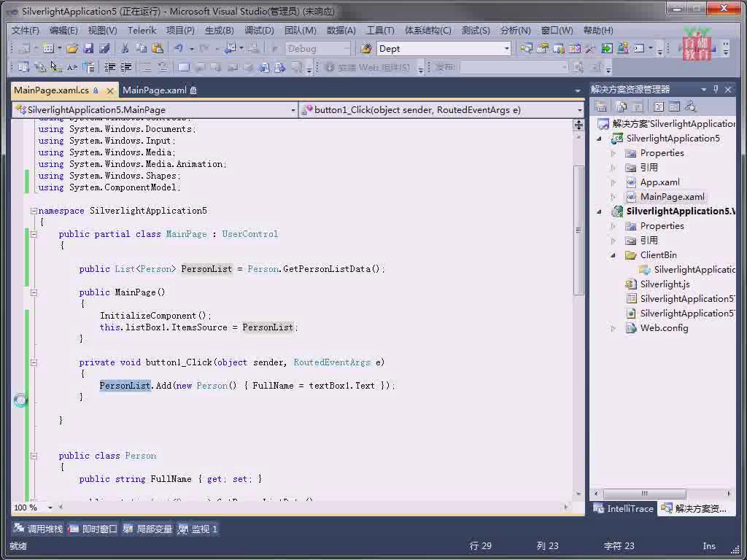
Task: Click Show All Files in Solution Explorer
Action: 622,106
